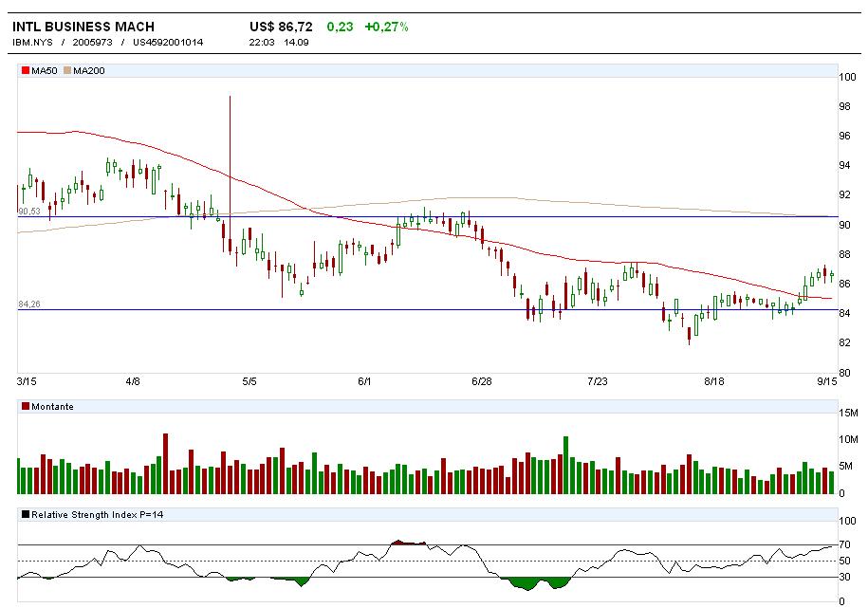Click the 88 price axis label

pos(844,254)
